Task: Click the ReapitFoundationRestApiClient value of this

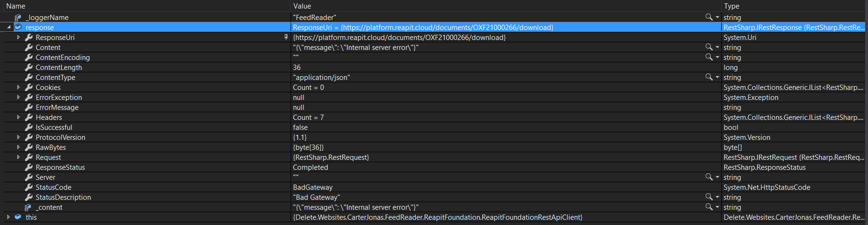Action: (x=438, y=217)
